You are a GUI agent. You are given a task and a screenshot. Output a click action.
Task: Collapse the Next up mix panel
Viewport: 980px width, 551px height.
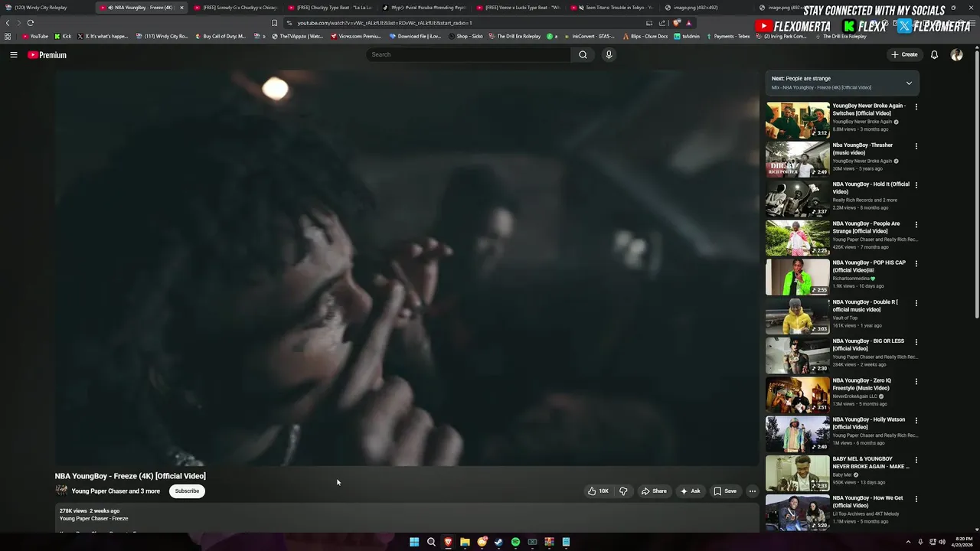click(x=909, y=83)
